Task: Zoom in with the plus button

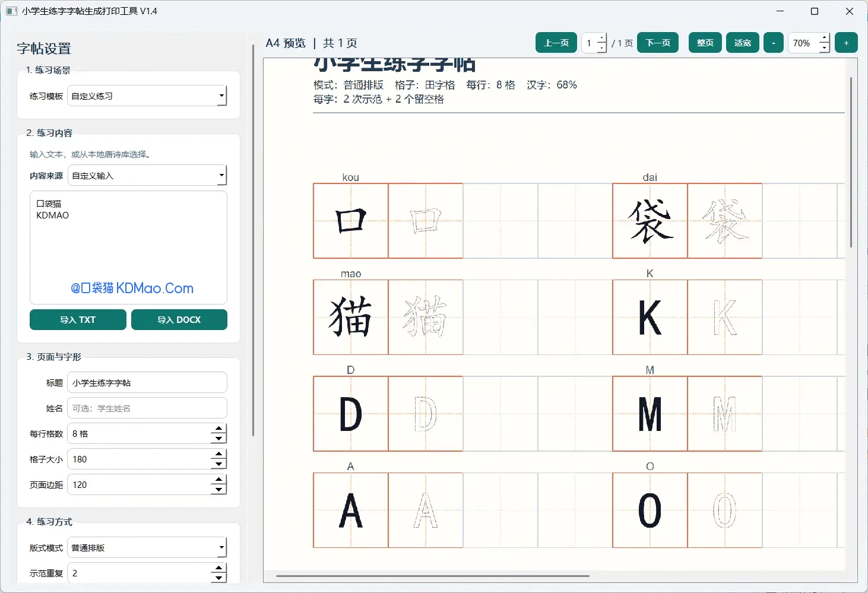Action: click(846, 43)
